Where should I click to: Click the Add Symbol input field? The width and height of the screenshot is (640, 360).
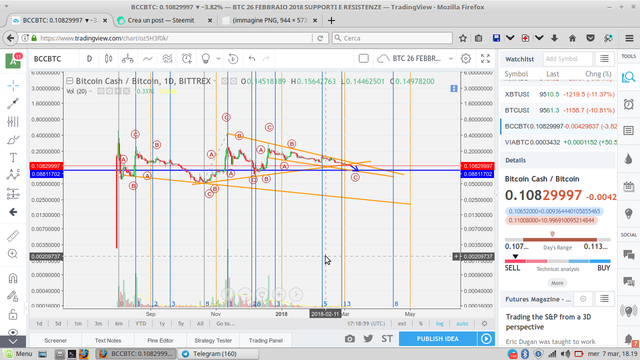(x=568, y=59)
